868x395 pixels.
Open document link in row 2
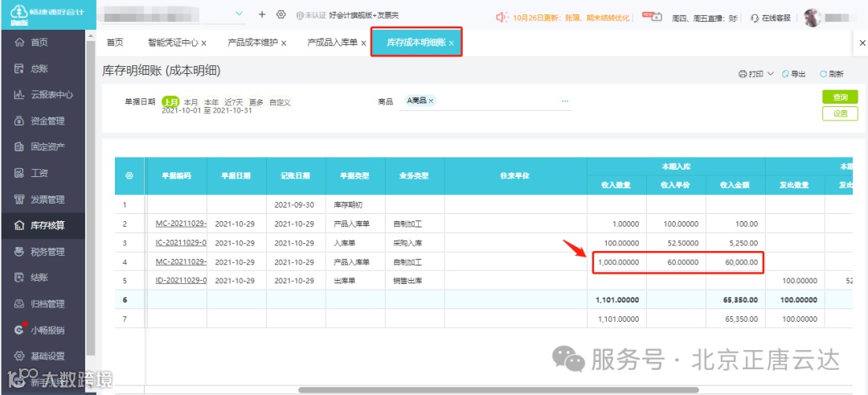point(182,224)
